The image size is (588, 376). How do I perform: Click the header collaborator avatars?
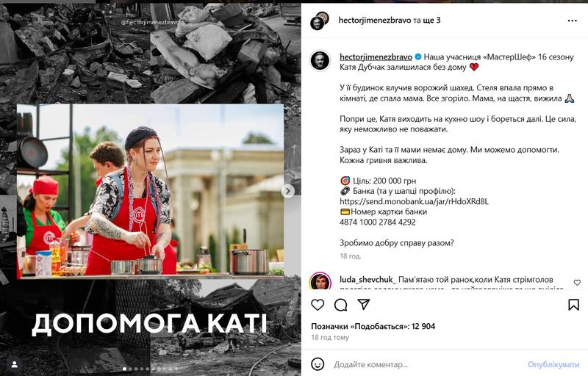320,21
